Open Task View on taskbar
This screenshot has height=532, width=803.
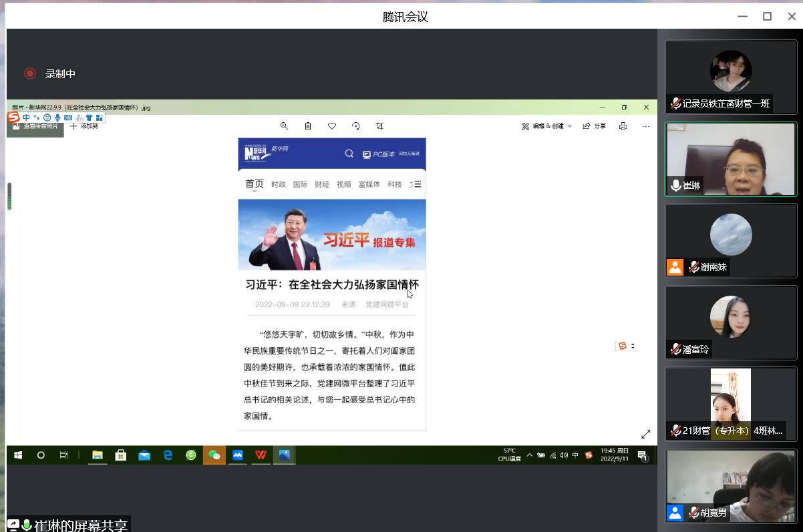pyautogui.click(x=63, y=455)
